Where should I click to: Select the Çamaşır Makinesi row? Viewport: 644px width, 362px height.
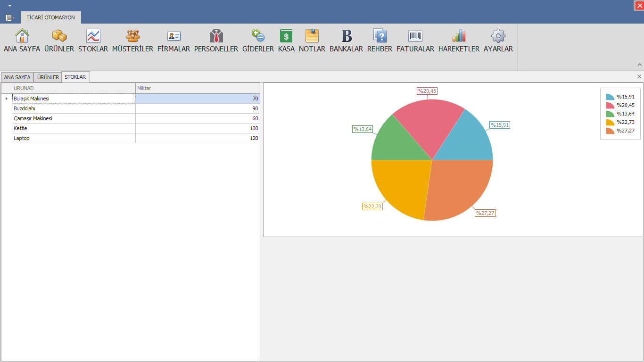pos(136,118)
